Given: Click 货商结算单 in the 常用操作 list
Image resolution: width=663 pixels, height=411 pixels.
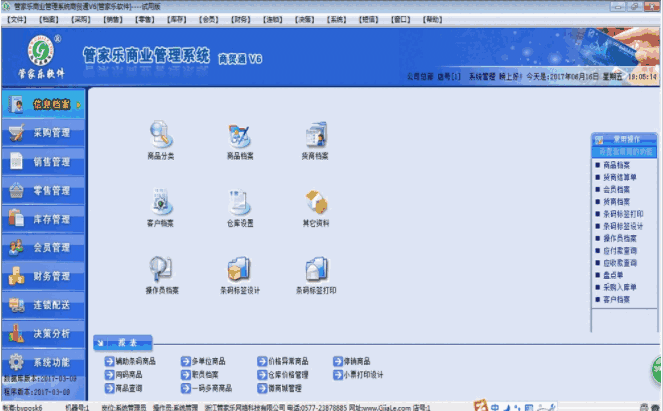Looking at the screenshot, I should coord(620,177).
